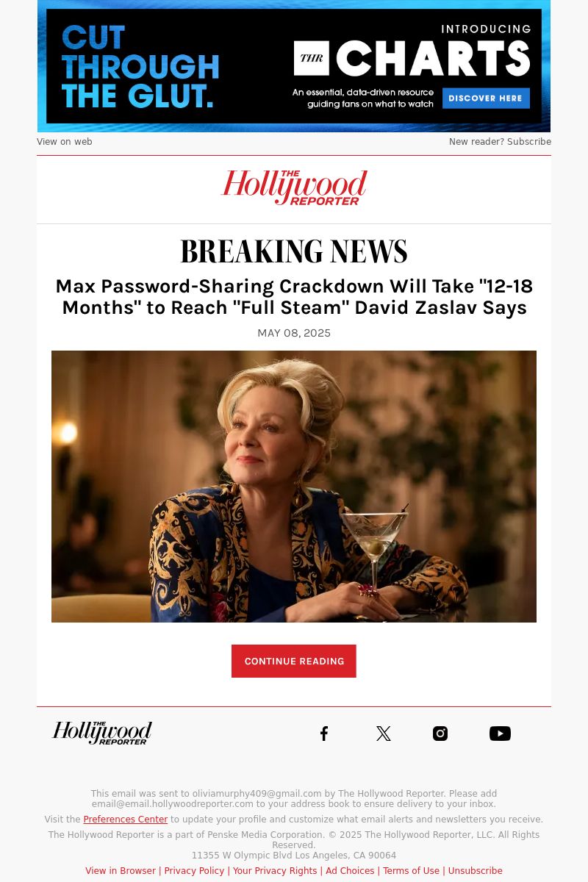Viewport: 588px width, 882px height.
Task: Click the THR logo in Charts banner
Action: 312,58
